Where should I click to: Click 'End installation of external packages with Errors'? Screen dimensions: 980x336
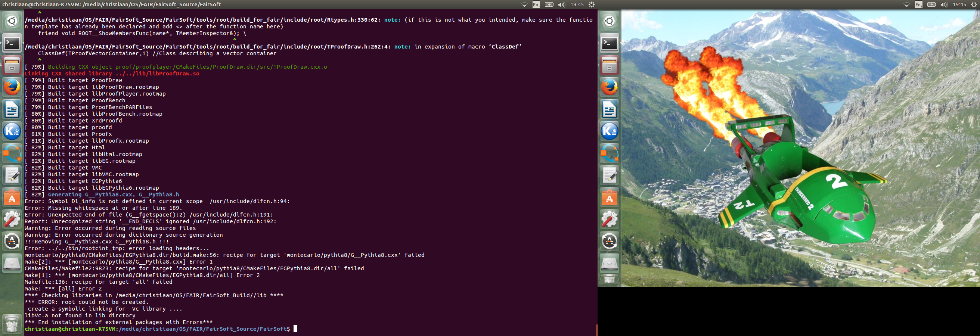click(x=119, y=322)
